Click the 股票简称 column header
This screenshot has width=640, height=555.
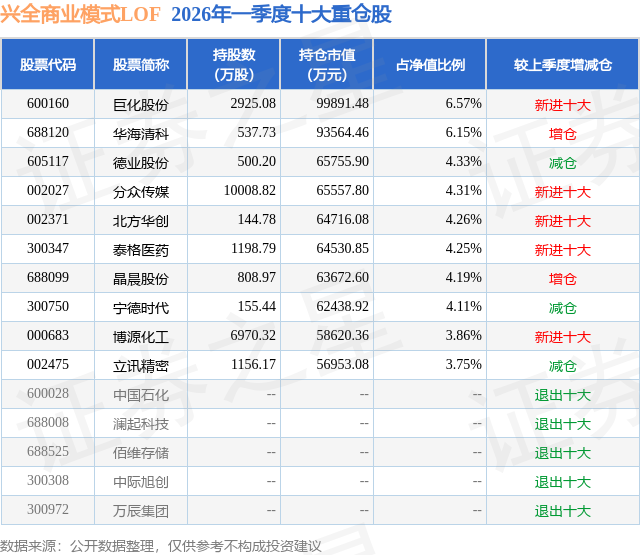click(141, 64)
